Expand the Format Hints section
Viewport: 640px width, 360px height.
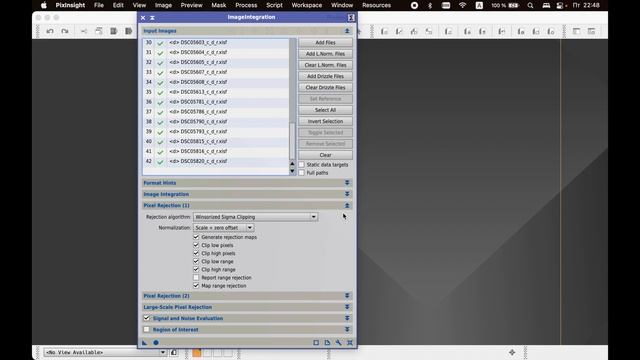[347, 183]
